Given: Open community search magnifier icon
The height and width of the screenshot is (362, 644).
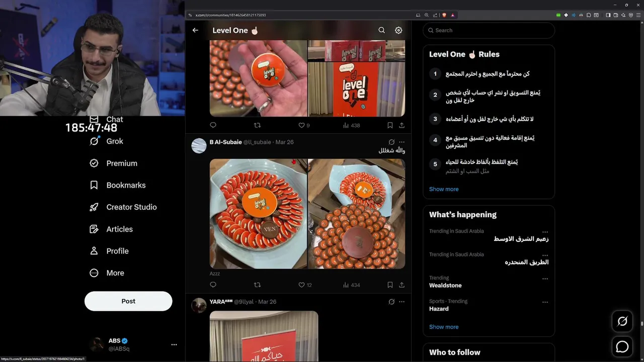Looking at the screenshot, I should pyautogui.click(x=382, y=30).
